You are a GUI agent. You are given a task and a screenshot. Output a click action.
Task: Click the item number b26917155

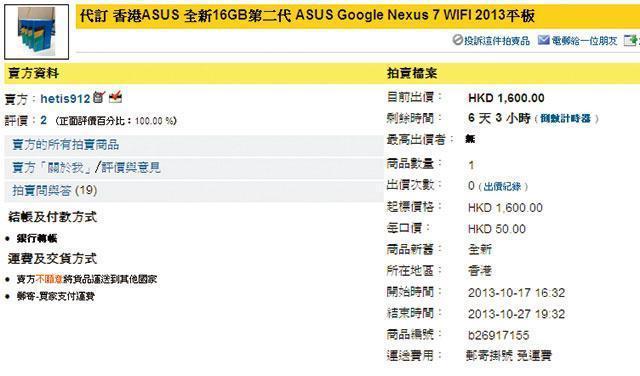498,336
